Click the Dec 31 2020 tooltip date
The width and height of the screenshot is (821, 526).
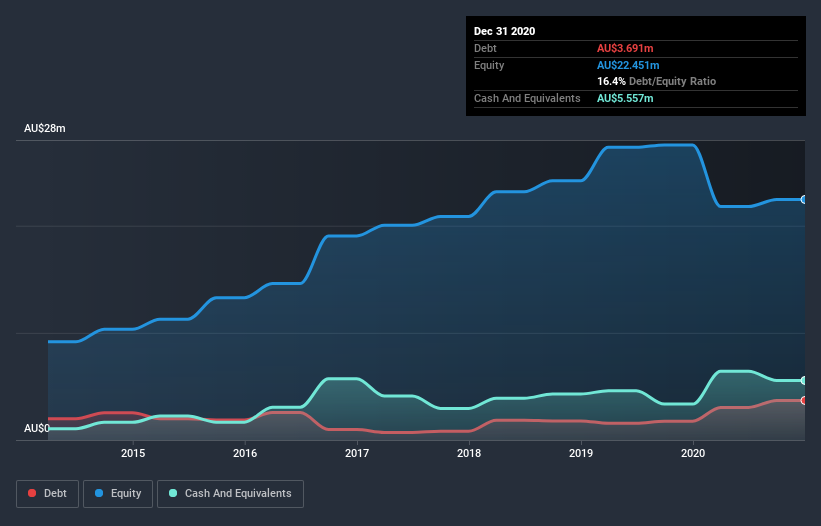click(x=505, y=31)
